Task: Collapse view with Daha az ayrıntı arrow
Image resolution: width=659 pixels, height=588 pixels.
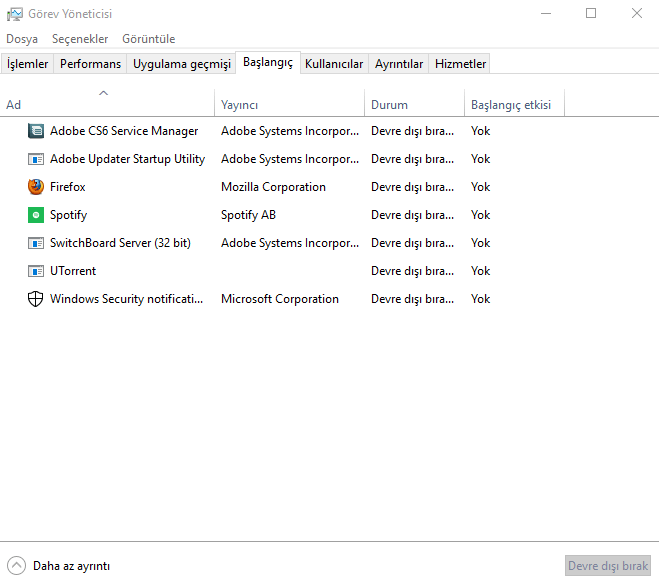Action: [x=16, y=565]
